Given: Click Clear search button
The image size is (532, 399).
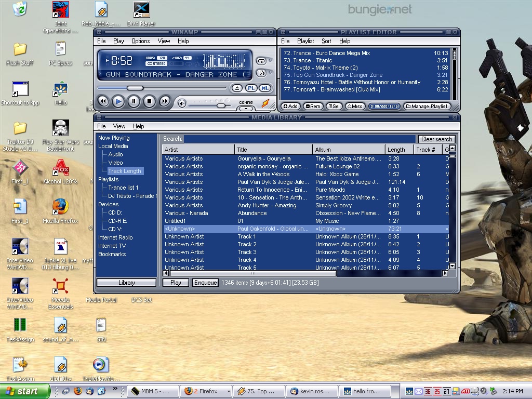Looking at the screenshot, I should [436, 139].
